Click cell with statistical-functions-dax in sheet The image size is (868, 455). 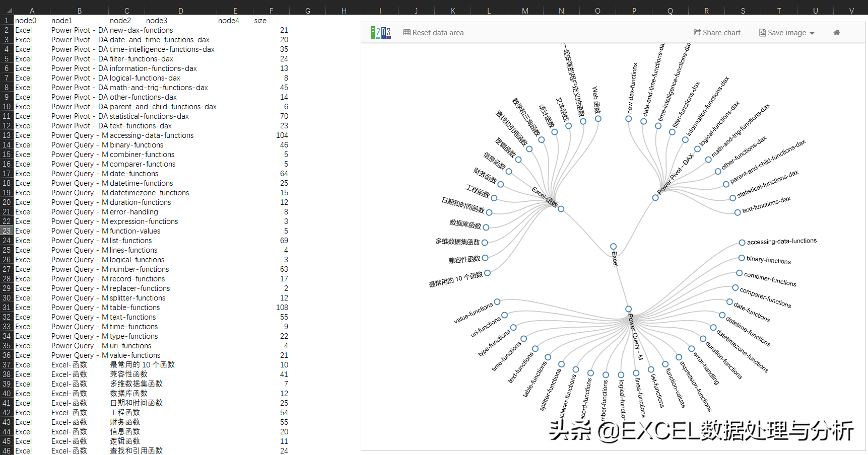point(149,116)
